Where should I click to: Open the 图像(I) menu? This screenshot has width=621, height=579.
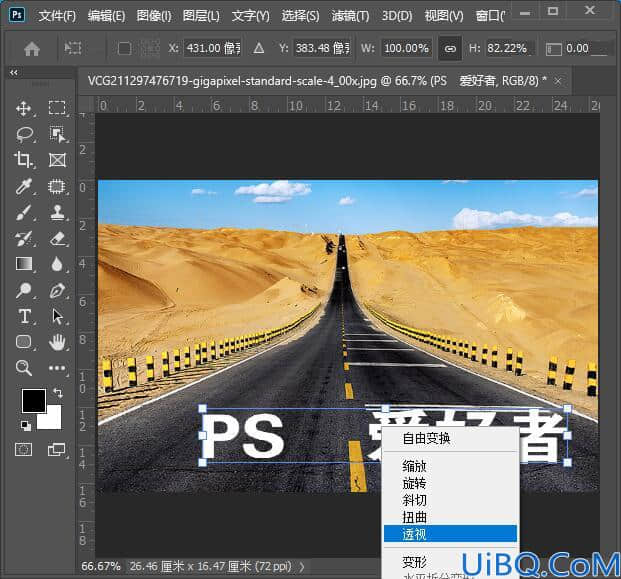[154, 16]
